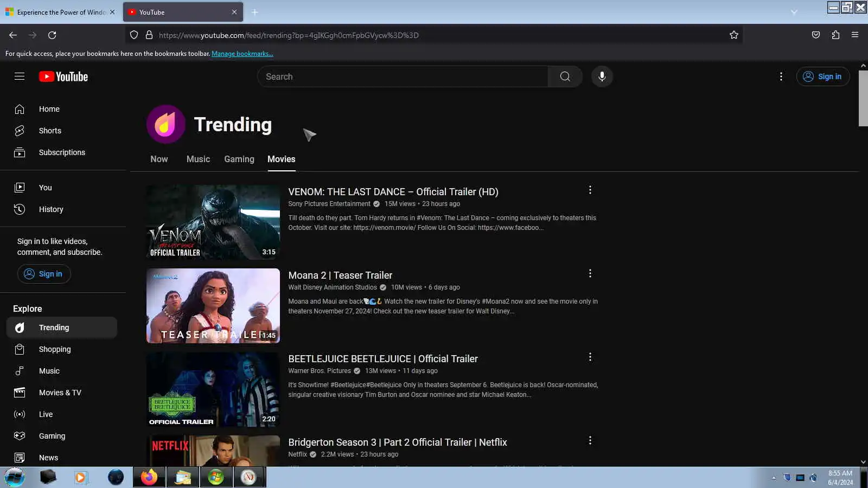
Task: Open tracking protection shield in the address bar
Action: coord(134,35)
